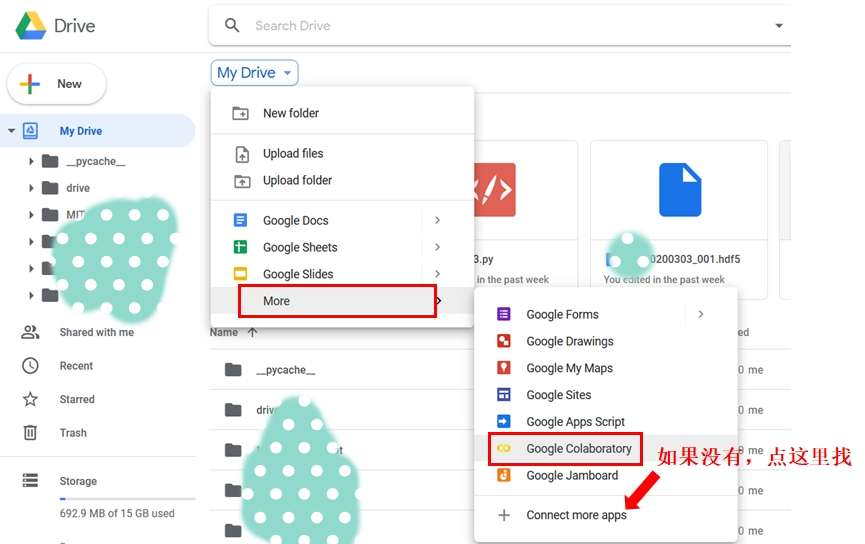Click the storage usage progress bar

tap(127, 499)
